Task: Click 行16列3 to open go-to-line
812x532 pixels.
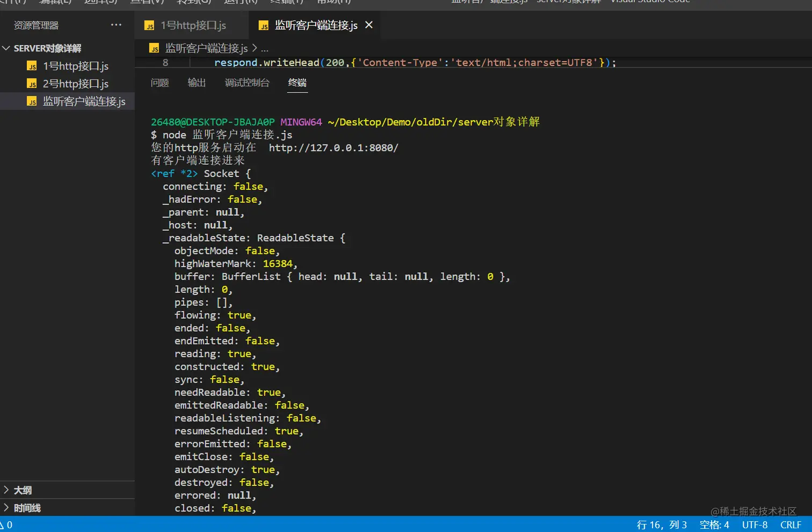Action: coord(662,524)
